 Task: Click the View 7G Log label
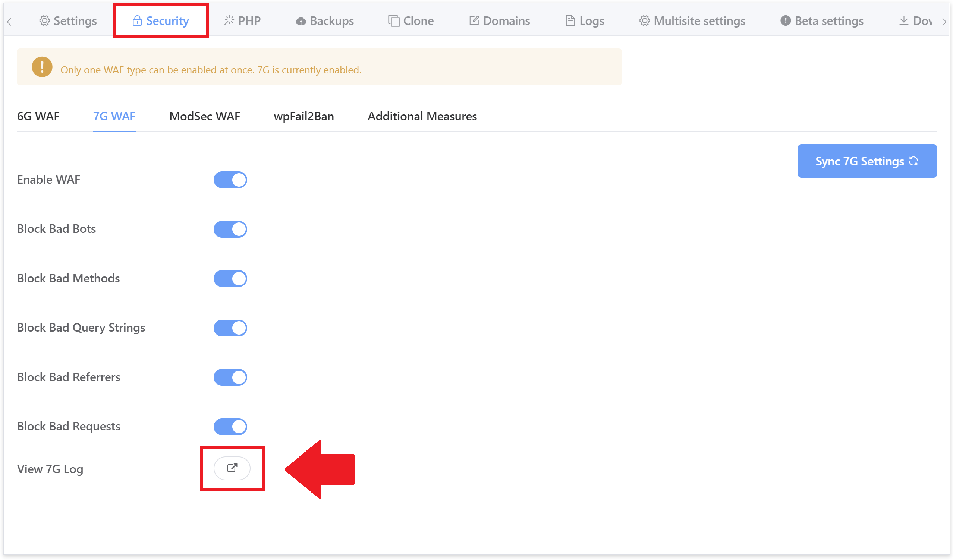point(50,469)
